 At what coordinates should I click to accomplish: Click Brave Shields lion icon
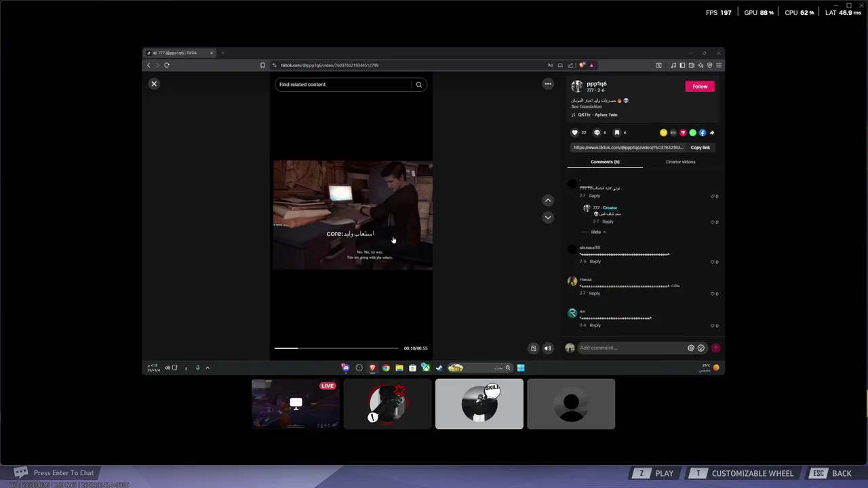[582, 65]
